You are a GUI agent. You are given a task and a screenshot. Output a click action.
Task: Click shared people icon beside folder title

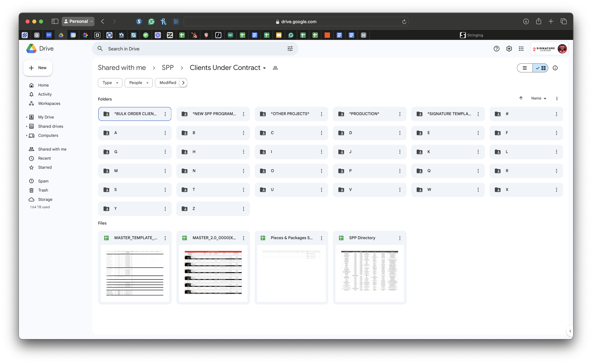pos(275,68)
